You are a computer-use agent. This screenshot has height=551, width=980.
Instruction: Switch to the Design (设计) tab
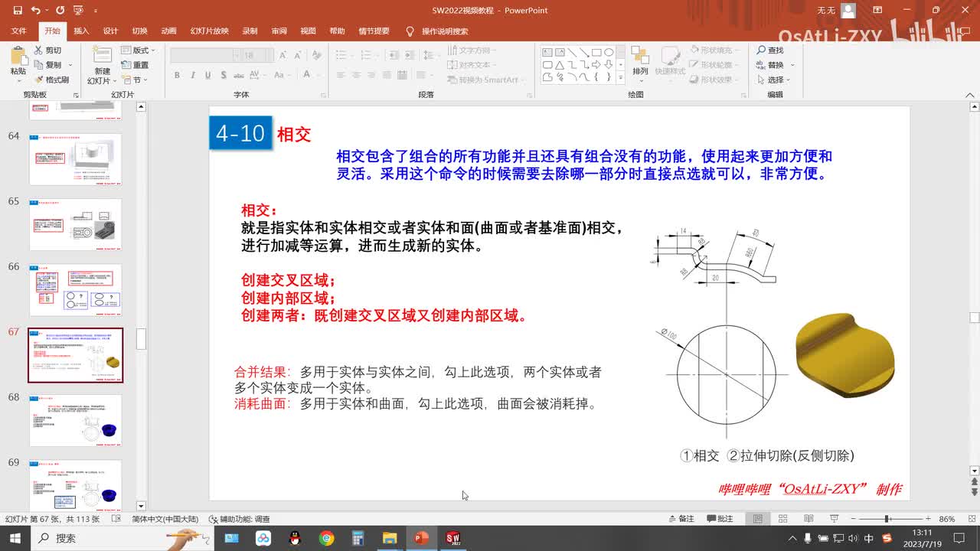(x=110, y=31)
